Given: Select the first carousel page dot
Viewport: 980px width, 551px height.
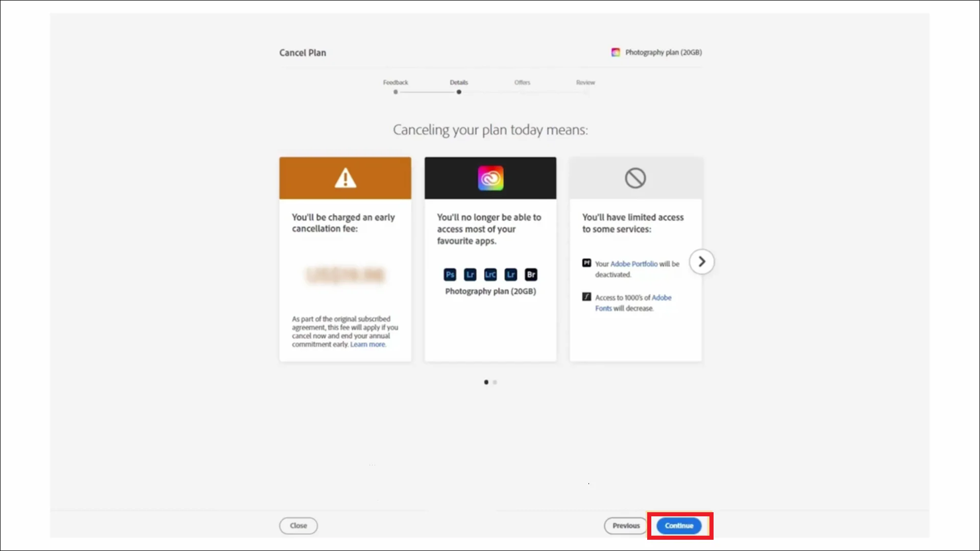Looking at the screenshot, I should [x=486, y=382].
